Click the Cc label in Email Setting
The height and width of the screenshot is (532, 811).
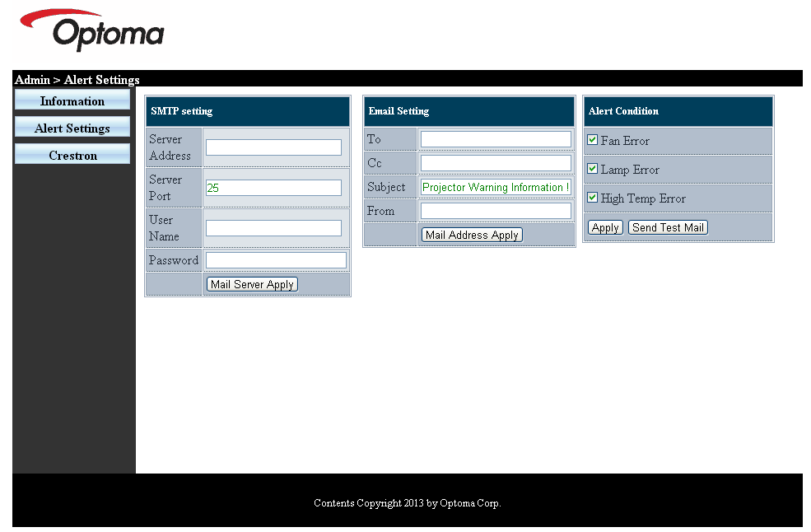375,163
